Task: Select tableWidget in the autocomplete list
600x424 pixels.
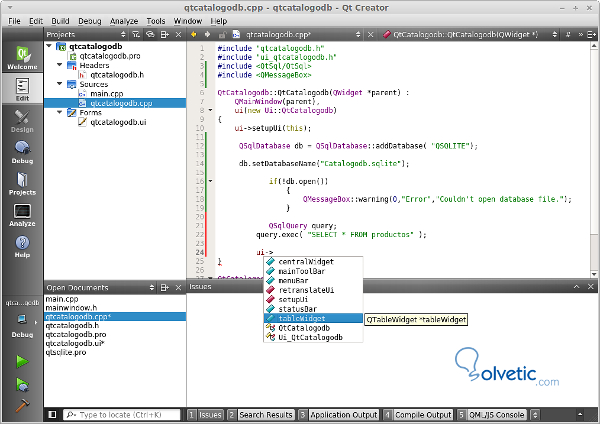Action: tap(301, 318)
